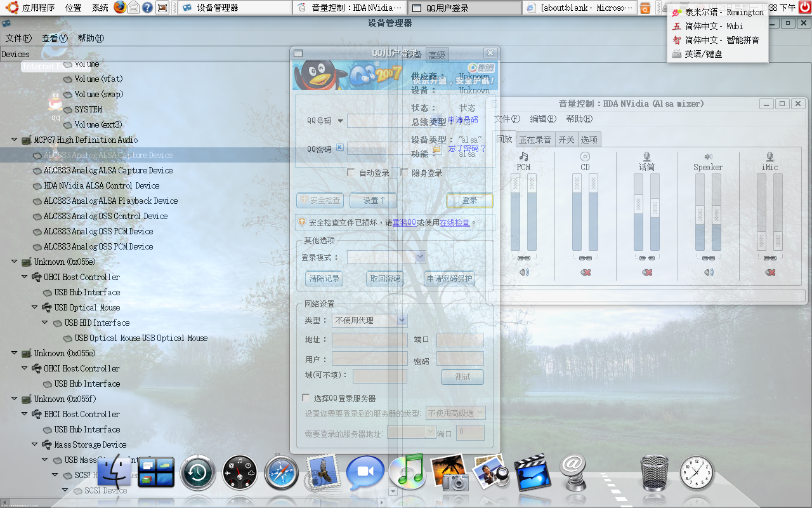Mute the Speaker track
Screen dimensions: 812x508
tap(708, 272)
